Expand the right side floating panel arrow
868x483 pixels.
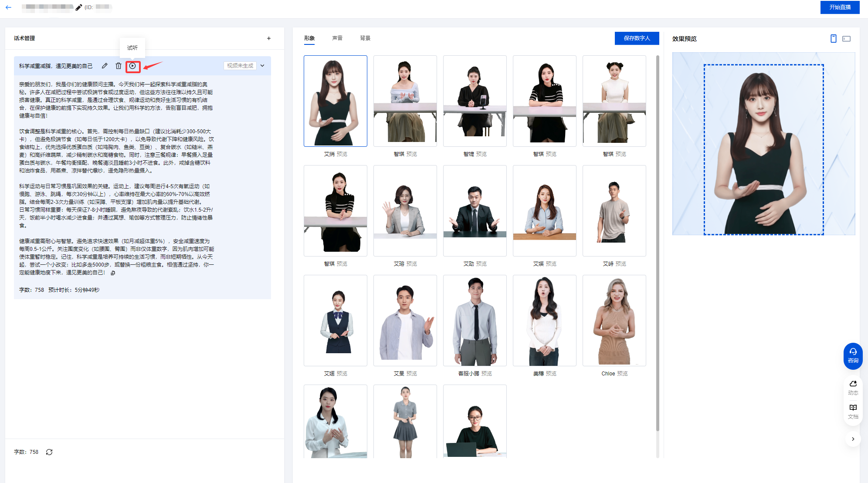point(853,439)
